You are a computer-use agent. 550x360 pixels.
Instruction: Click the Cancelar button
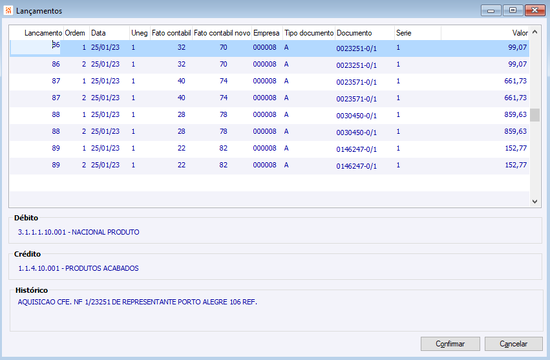click(514, 344)
